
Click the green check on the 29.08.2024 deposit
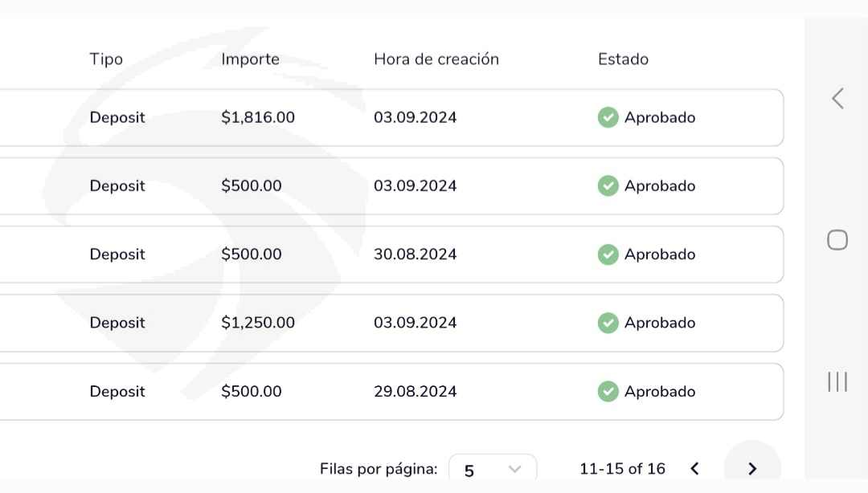pos(608,392)
